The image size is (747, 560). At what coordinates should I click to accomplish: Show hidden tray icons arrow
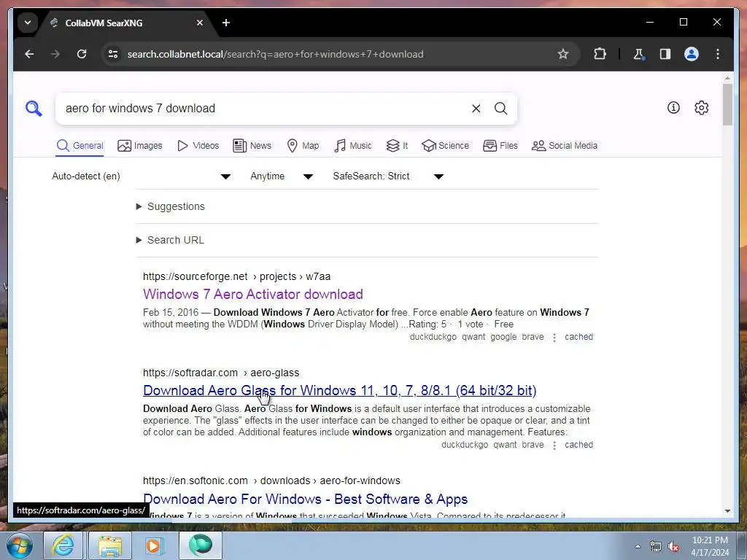(638, 546)
